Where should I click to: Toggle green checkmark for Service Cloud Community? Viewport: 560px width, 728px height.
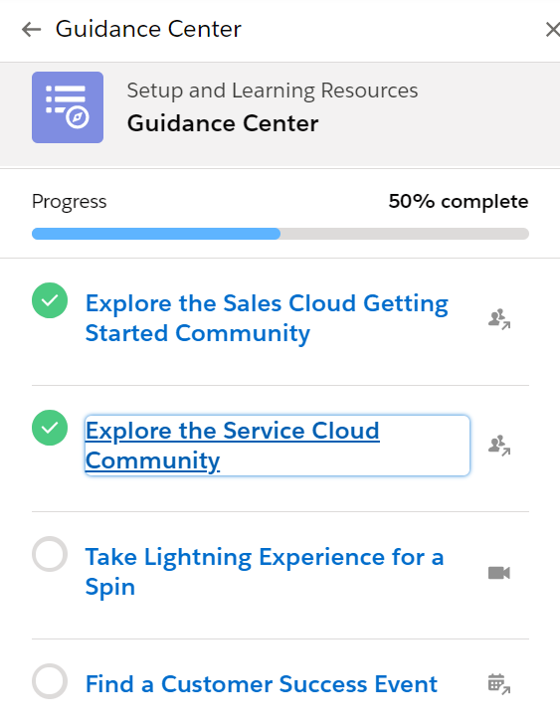50,428
